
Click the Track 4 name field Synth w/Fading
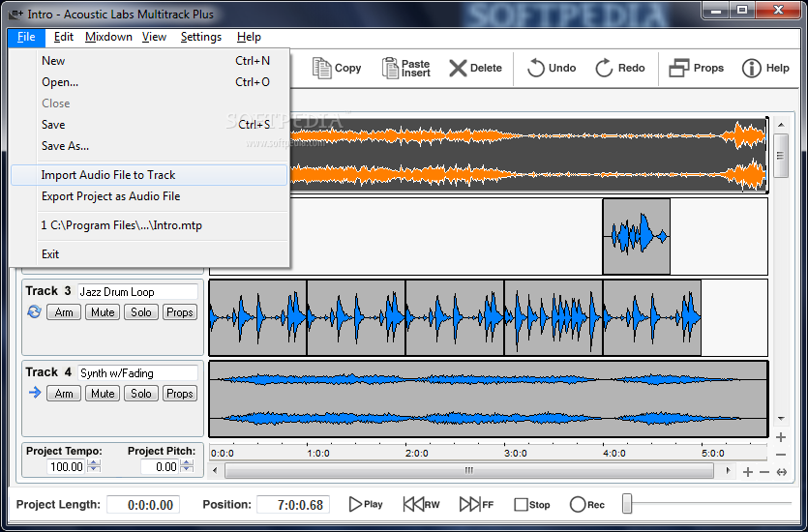tap(137, 372)
